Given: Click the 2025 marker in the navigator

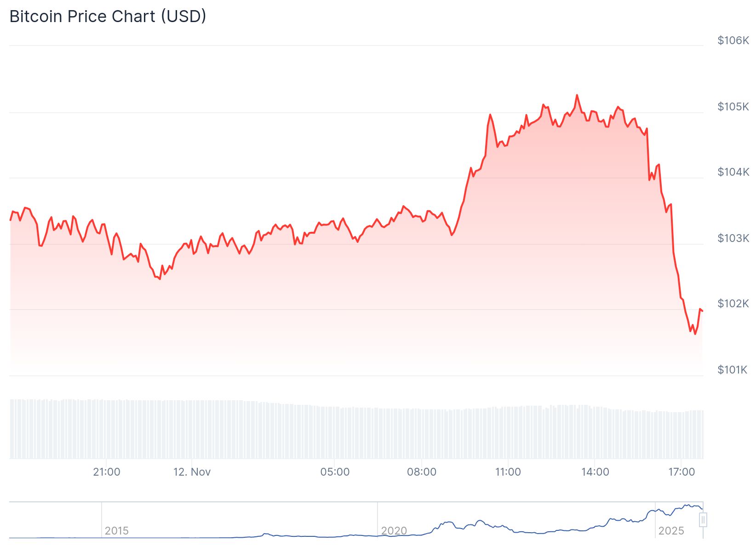Looking at the screenshot, I should coord(671,531).
